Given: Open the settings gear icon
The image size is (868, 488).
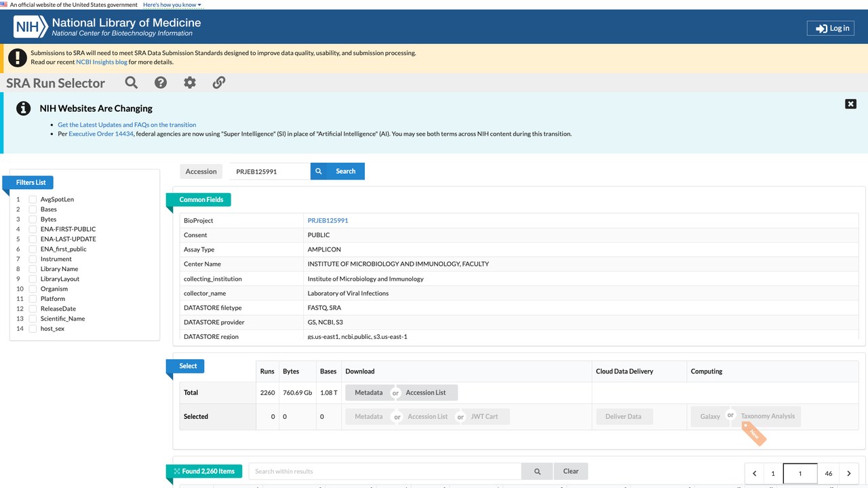Looking at the screenshot, I should (x=190, y=83).
